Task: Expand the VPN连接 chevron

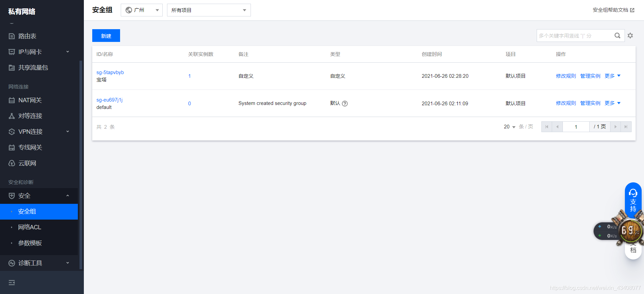Action: click(x=68, y=131)
